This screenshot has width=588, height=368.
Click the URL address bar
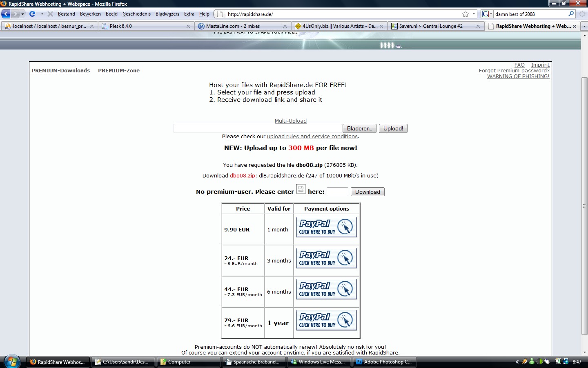tap(343, 14)
